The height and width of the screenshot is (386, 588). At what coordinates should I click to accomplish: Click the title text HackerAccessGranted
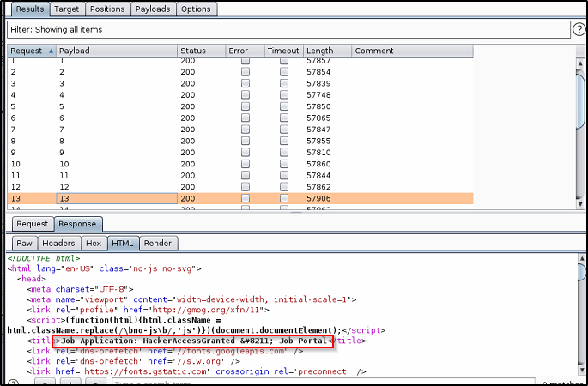tap(189, 341)
